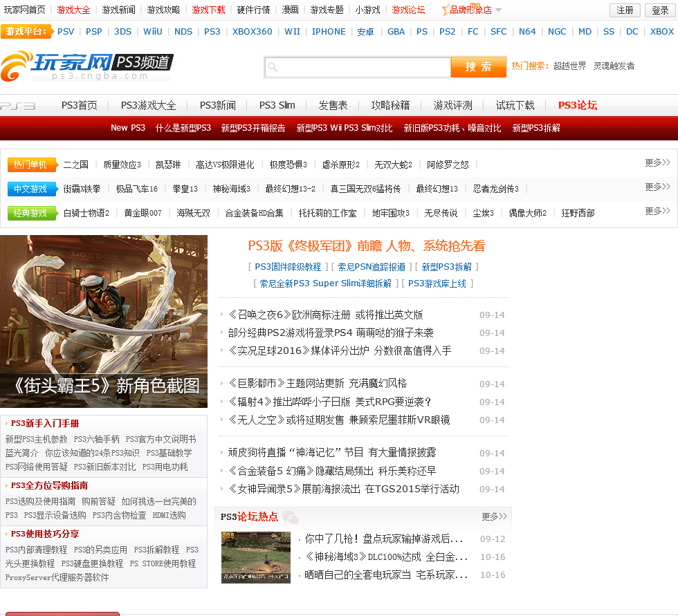The image size is (678, 616).
Task: Open 阿修罗之怒 game link
Action: (448, 165)
